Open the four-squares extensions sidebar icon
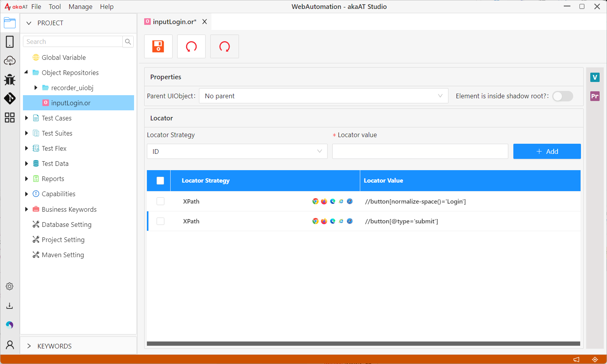The height and width of the screenshot is (364, 607). 10,117
